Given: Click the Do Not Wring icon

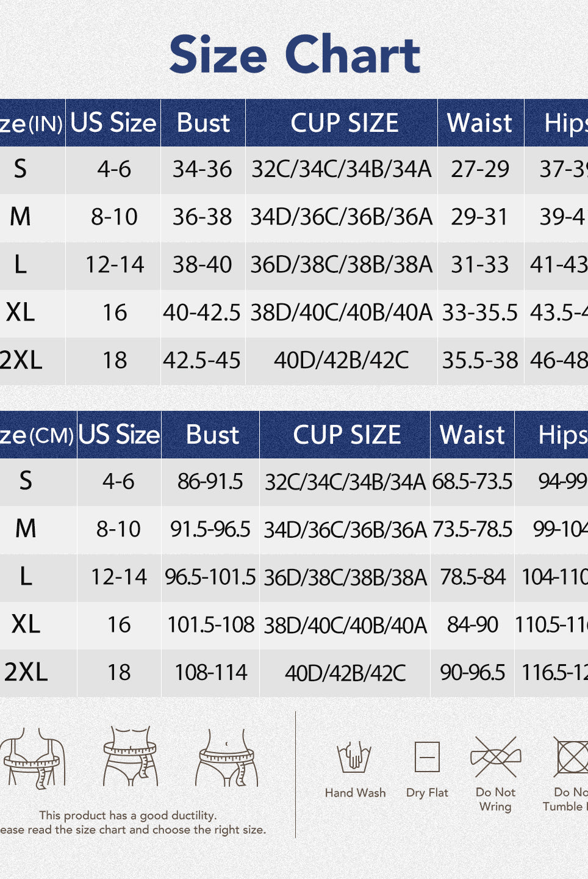Looking at the screenshot, I should [x=495, y=758].
